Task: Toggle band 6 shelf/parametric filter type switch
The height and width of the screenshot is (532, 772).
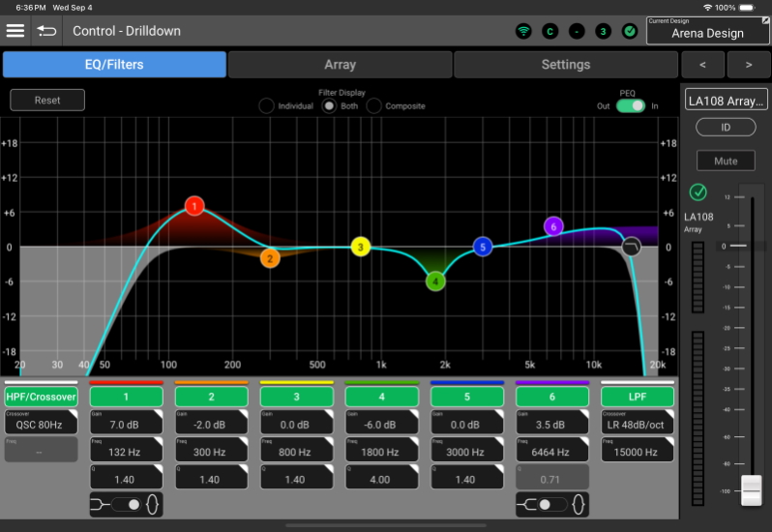Action: pos(552,505)
